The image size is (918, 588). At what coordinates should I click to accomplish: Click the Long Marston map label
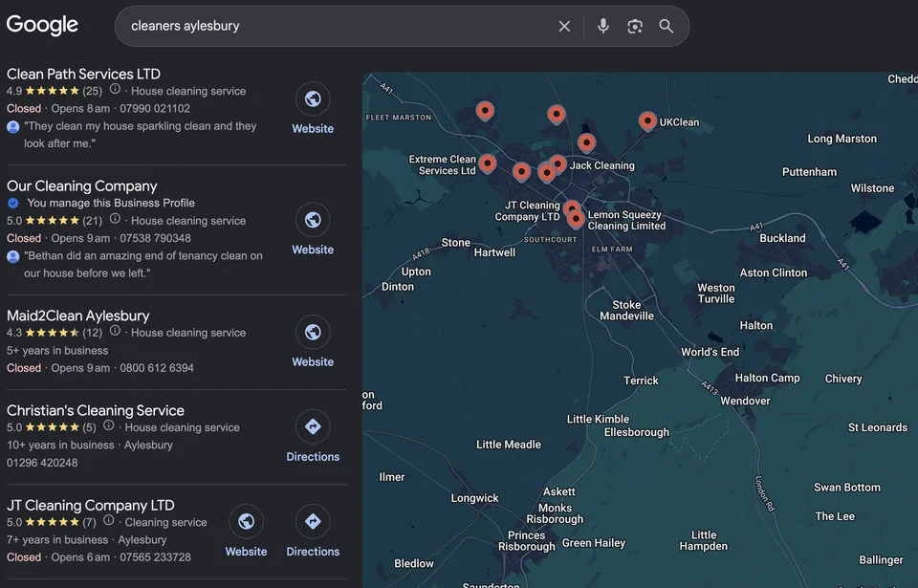(841, 139)
